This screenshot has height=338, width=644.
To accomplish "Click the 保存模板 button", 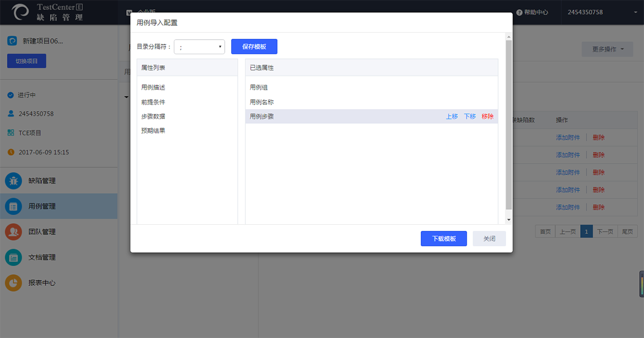I will tap(254, 47).
